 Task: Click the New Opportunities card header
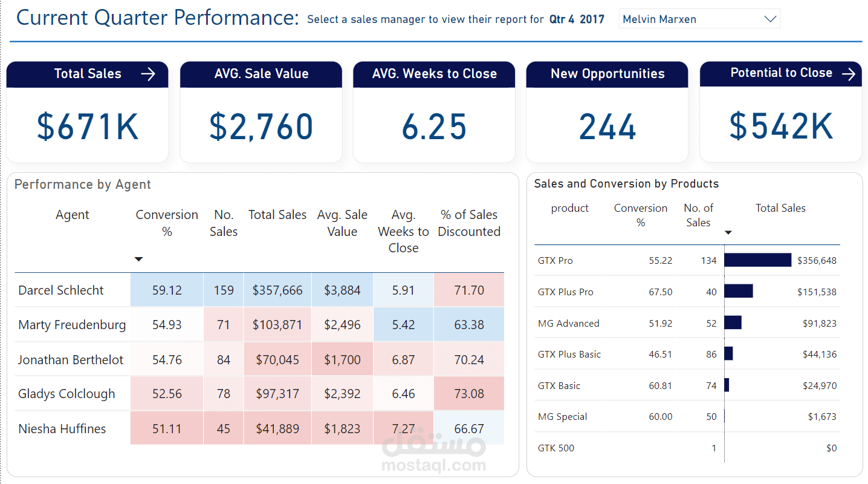607,74
